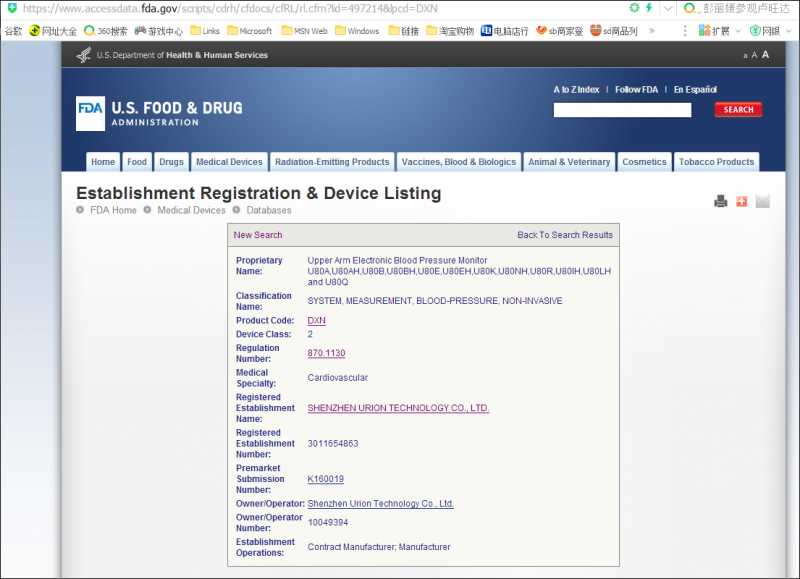
Task: Click the green refresh icon in address bar
Action: 634,8
